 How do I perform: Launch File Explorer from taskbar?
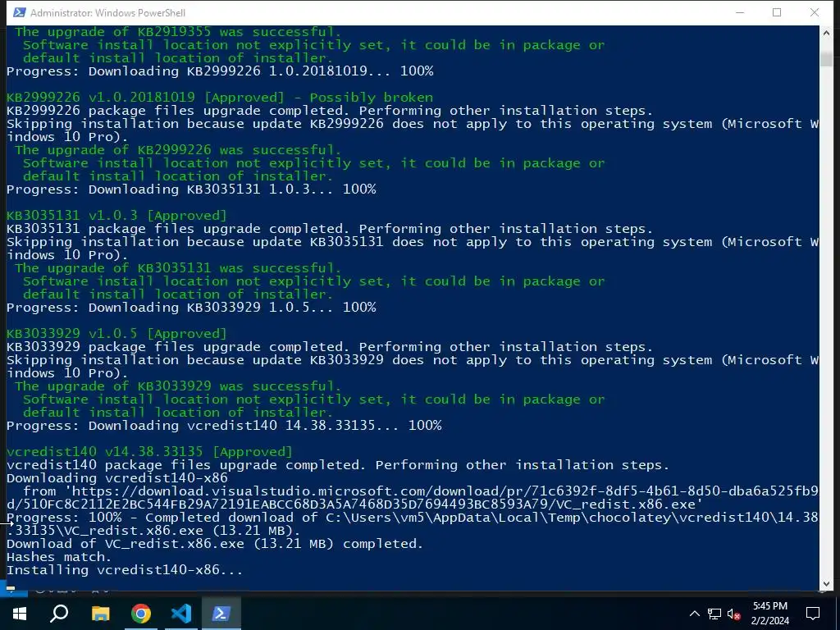click(x=100, y=614)
